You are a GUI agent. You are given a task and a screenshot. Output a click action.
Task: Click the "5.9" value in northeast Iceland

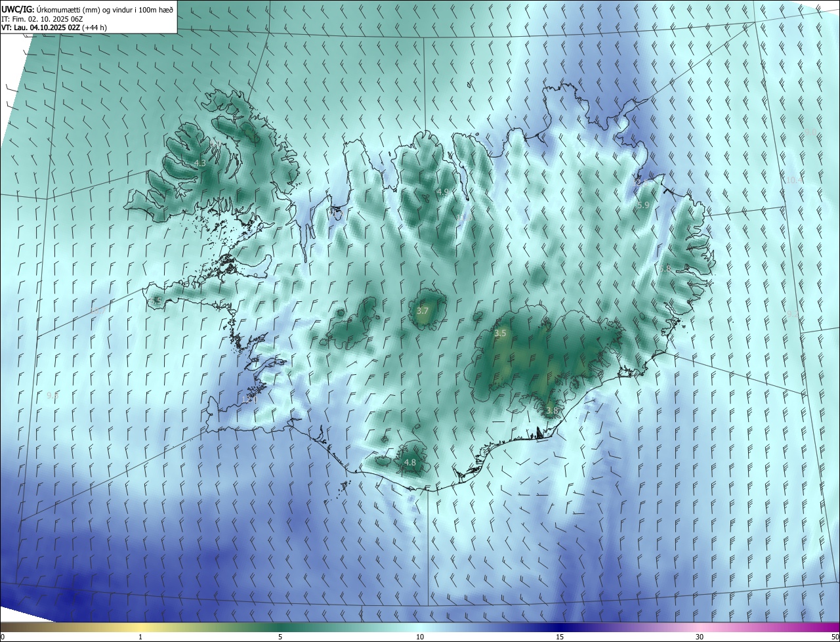(643, 205)
